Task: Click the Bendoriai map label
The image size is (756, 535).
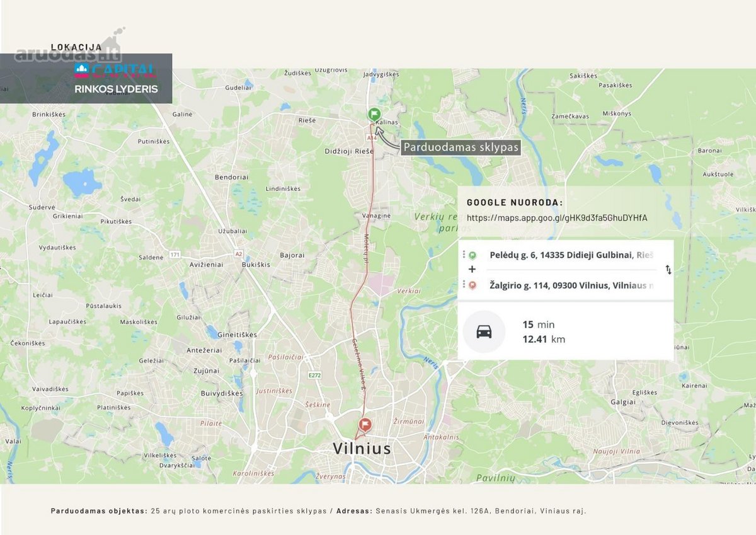Action: (x=231, y=178)
